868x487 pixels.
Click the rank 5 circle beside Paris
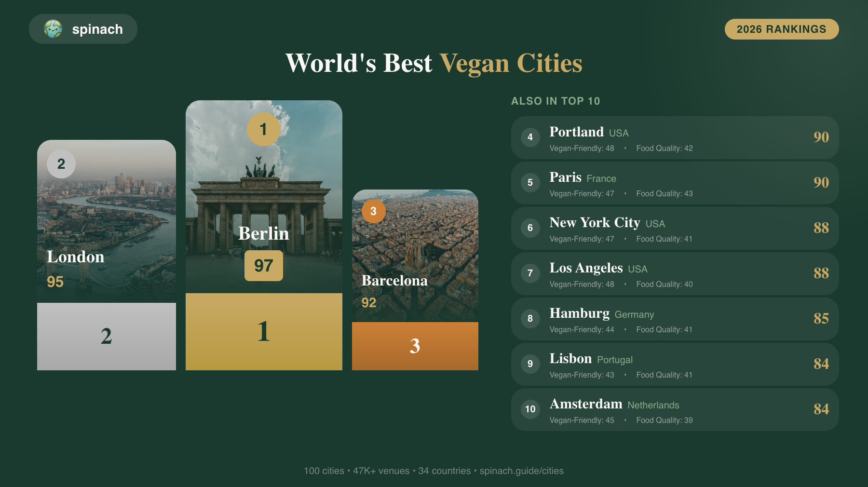point(530,183)
